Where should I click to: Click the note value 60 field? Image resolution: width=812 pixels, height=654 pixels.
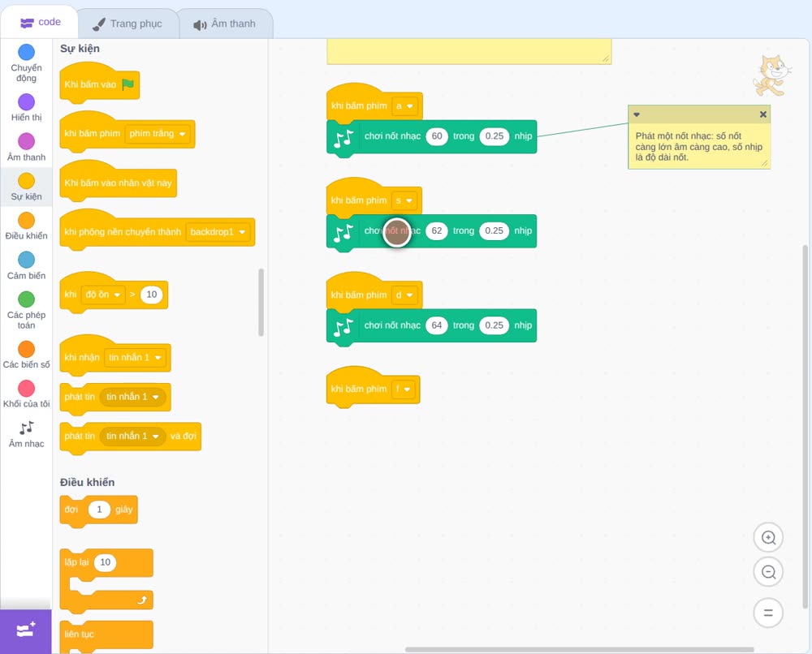437,136
